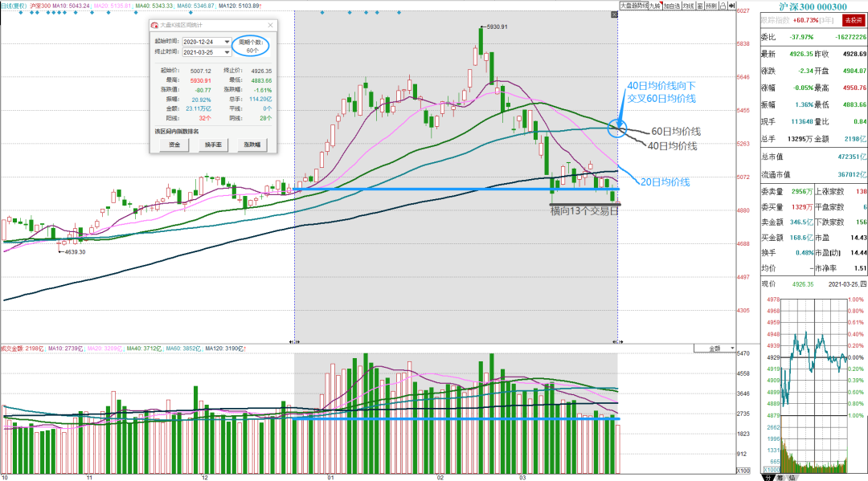This screenshot has height=481, width=868.
Task: Click the MA10: 5043.24 label
Action: coord(71,6)
